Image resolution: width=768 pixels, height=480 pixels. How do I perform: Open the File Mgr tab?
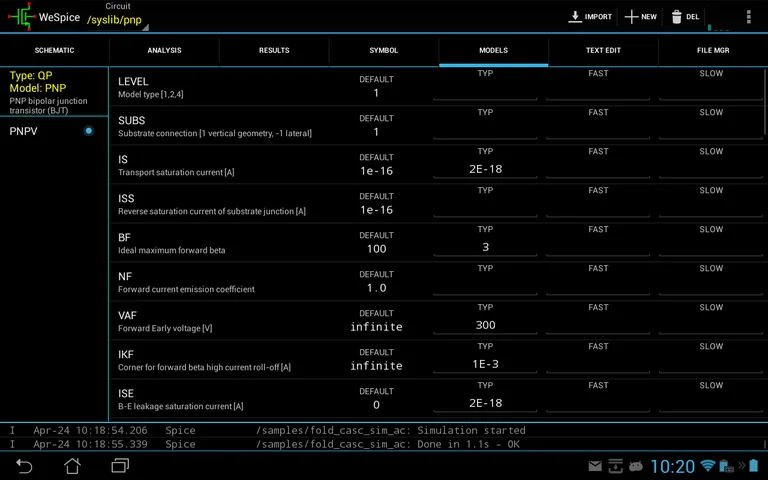(713, 50)
